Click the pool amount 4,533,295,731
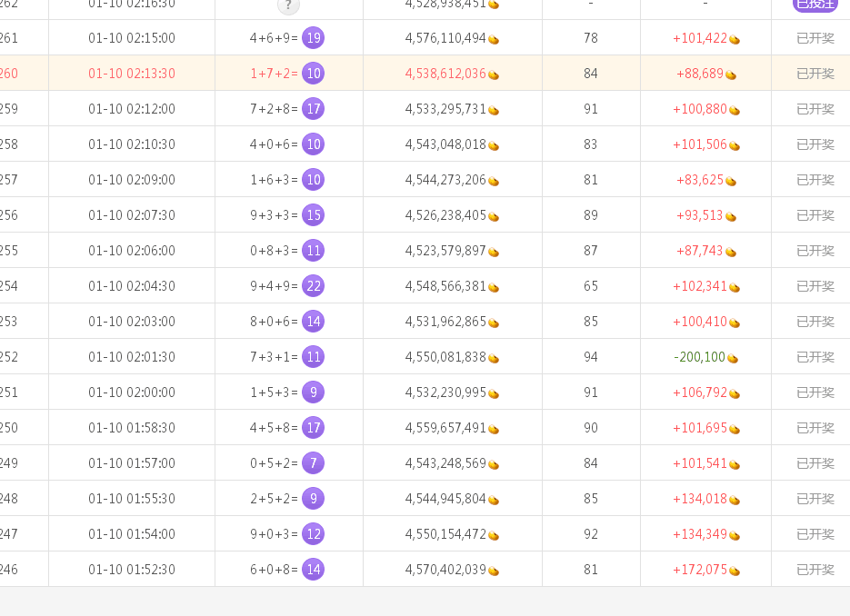 (445, 109)
